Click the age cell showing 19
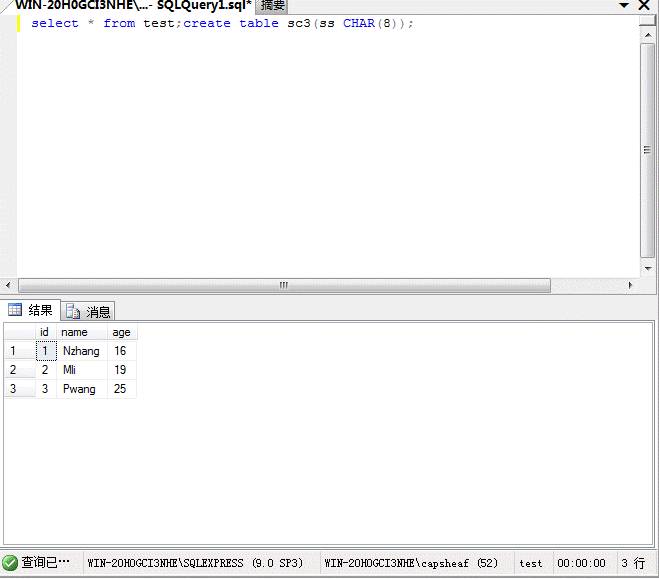This screenshot has height=579, width=659. [120, 370]
